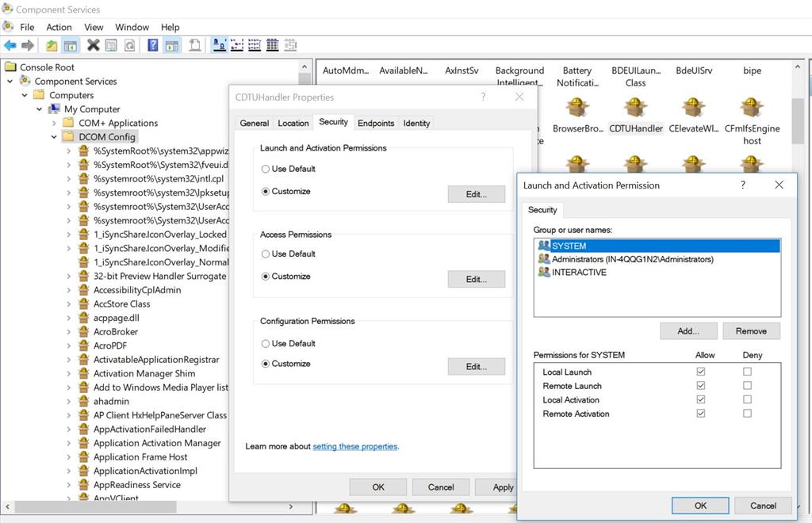Switch to Small Icons view in toolbar

237,45
